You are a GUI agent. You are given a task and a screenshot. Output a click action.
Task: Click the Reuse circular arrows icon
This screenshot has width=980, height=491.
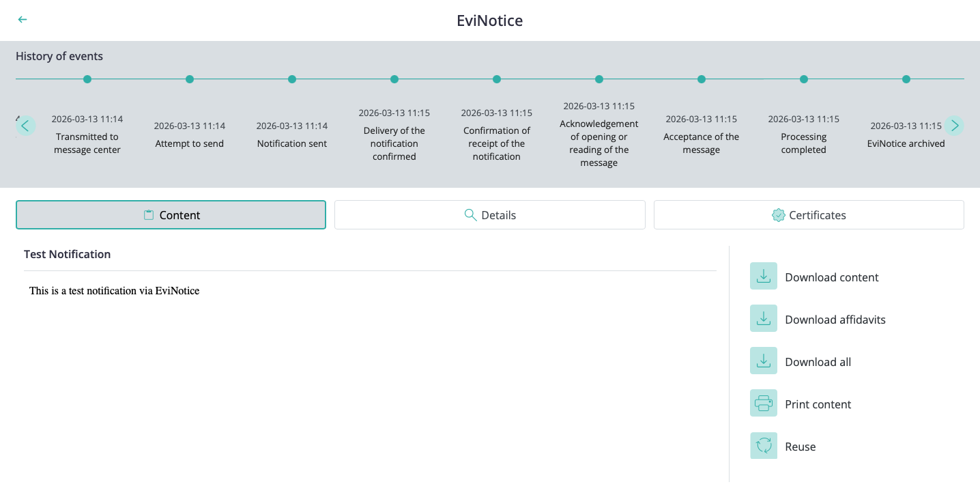coord(764,445)
